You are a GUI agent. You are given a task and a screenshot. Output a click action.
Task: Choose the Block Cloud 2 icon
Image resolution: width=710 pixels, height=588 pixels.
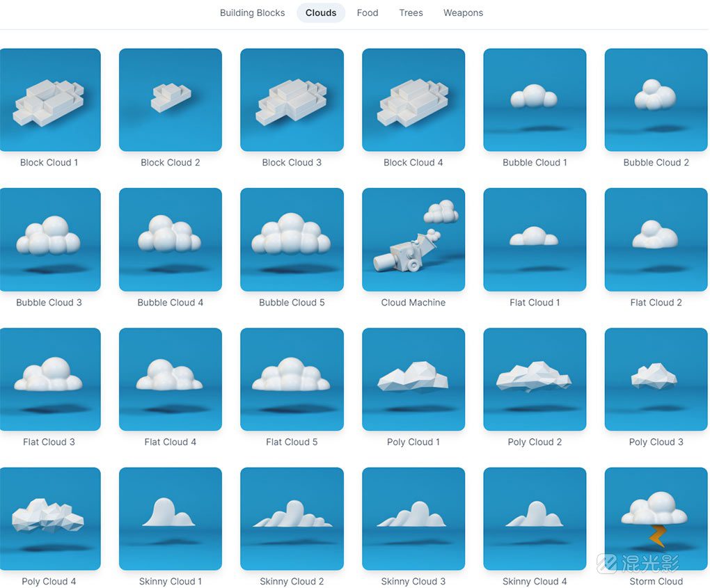pos(171,100)
